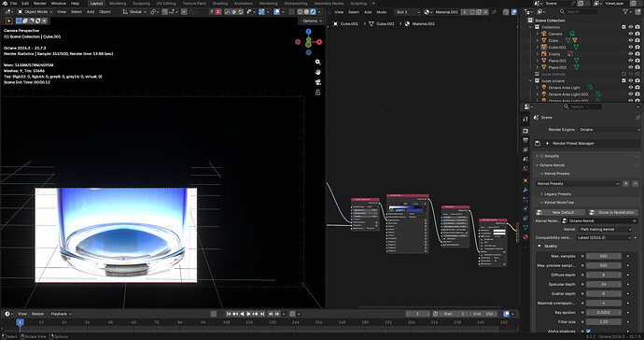
Task: Open the Scene properties tab icon
Action: 525,159
